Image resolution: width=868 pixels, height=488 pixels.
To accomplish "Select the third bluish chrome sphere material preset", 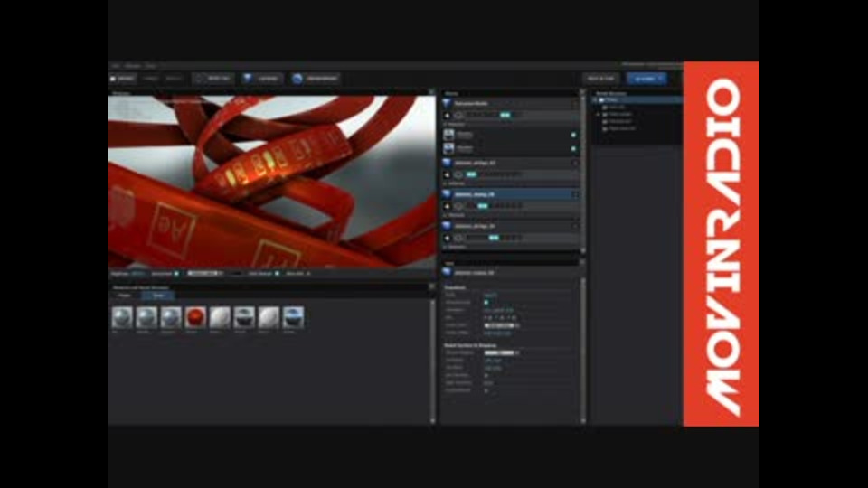I will pyautogui.click(x=171, y=317).
